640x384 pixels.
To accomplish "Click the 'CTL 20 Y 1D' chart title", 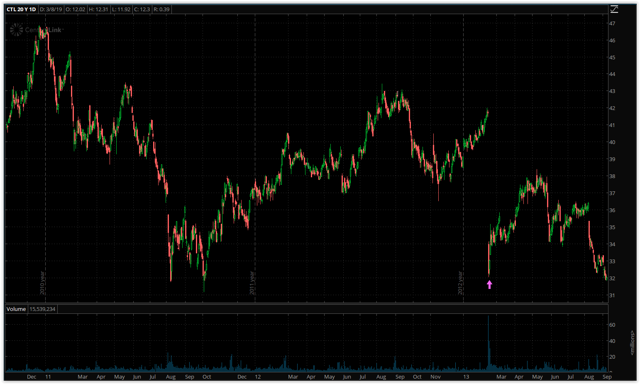I will (21, 9).
